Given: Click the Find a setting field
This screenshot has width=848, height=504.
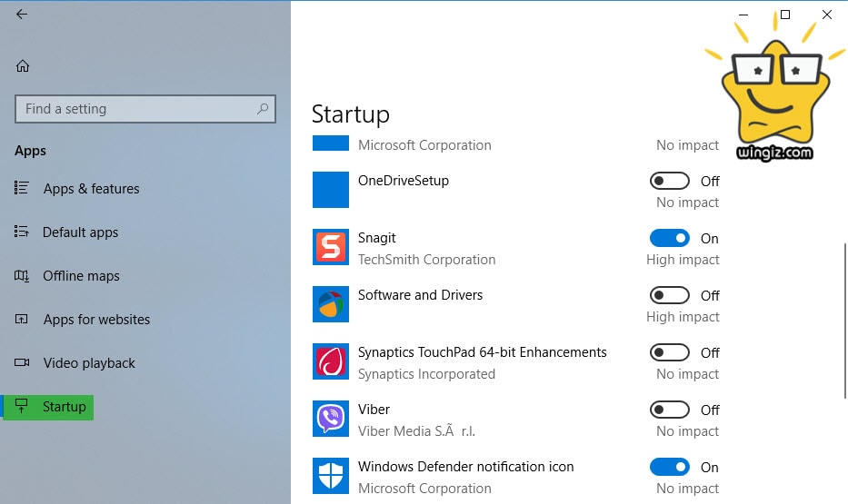Looking at the screenshot, I should [136, 109].
